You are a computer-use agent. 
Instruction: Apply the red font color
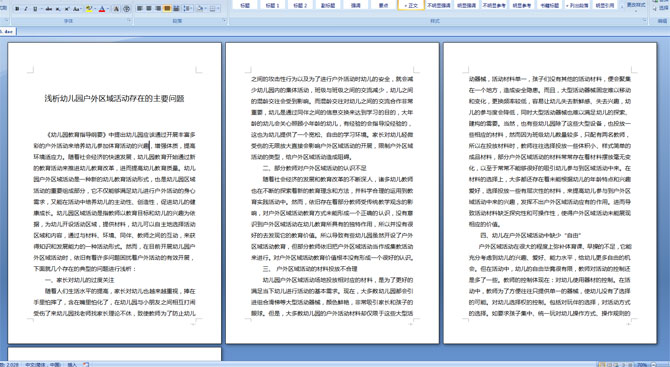pos(102,9)
